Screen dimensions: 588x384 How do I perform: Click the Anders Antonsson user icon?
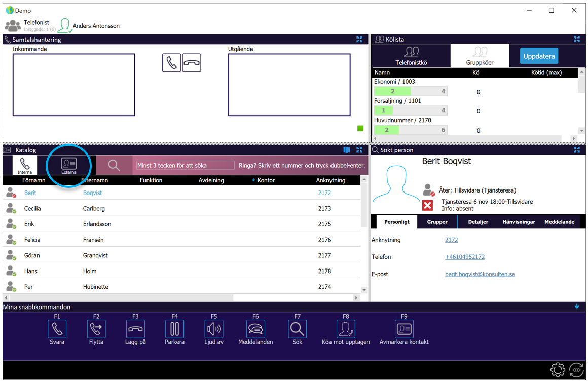click(x=64, y=25)
